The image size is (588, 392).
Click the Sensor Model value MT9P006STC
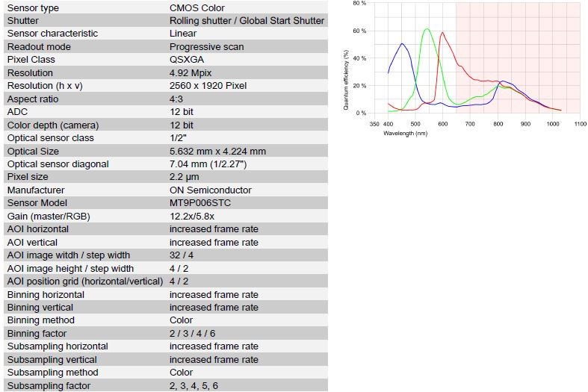tap(200, 203)
